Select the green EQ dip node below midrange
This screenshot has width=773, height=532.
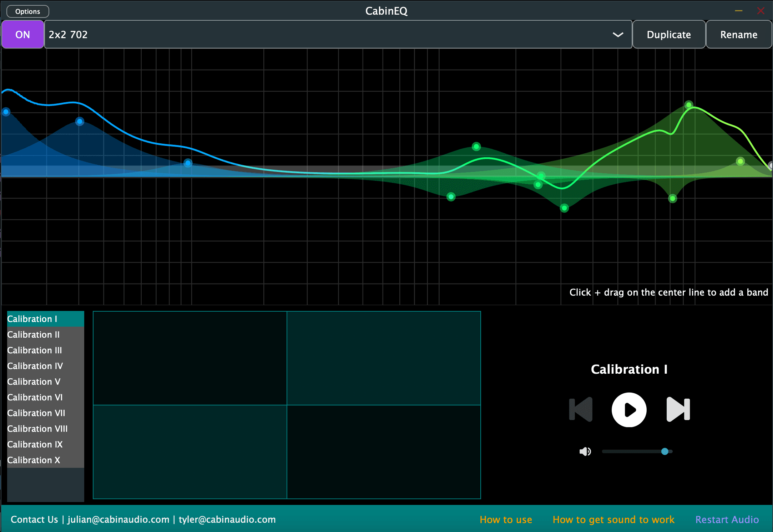[x=451, y=197]
